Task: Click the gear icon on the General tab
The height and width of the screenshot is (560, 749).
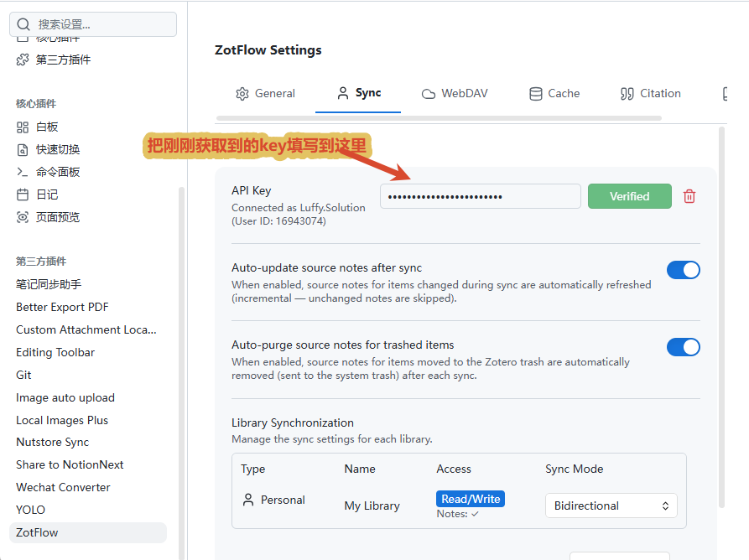Action: (242, 94)
